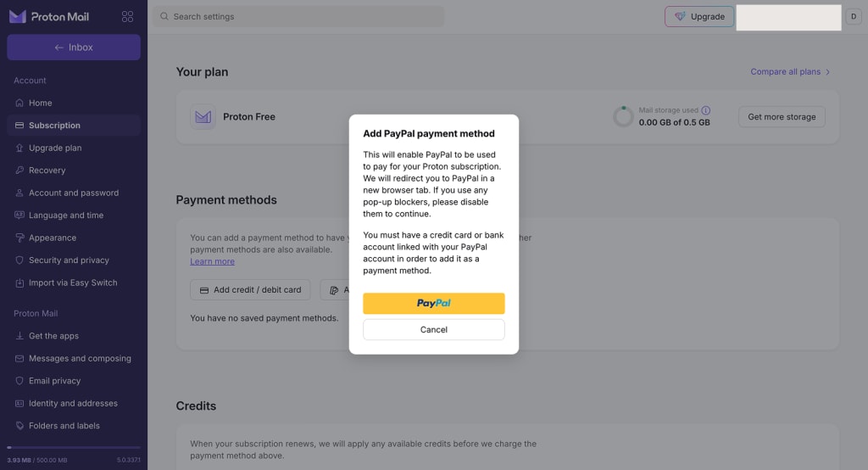Focus the Search settings field
This screenshot has width=868, height=470.
click(305, 16)
